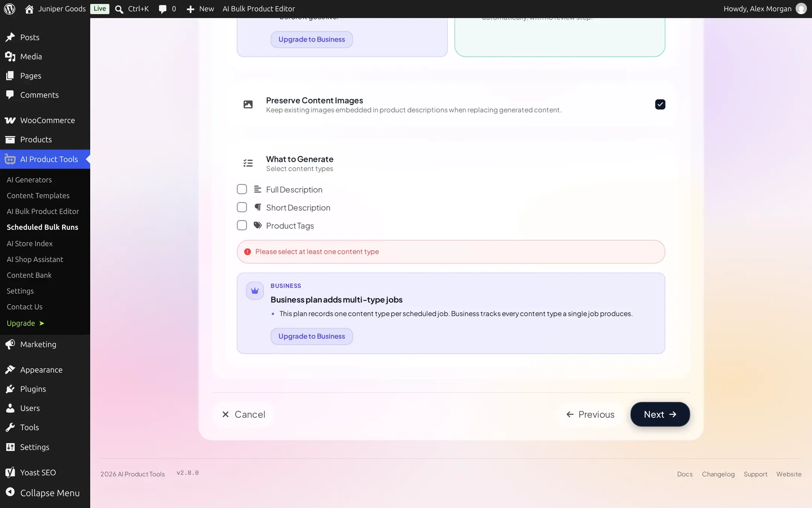This screenshot has height=508, width=812.
Task: Uncheck Preserve Content Images checkbox
Action: (660, 104)
